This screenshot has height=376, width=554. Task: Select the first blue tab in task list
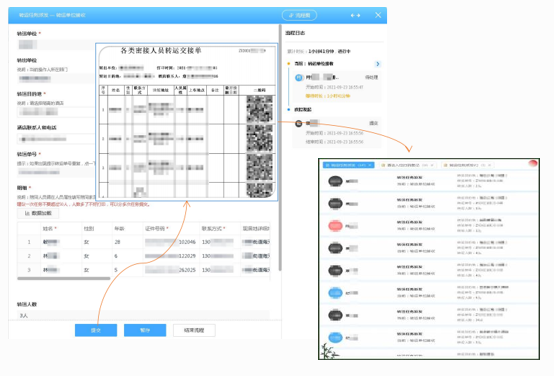(x=348, y=165)
